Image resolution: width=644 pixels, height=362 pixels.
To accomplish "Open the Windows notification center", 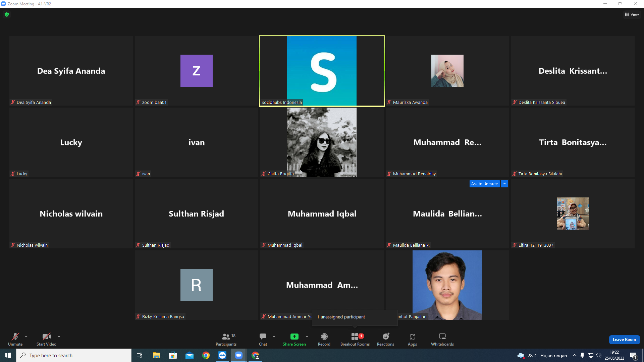I will pos(634,356).
